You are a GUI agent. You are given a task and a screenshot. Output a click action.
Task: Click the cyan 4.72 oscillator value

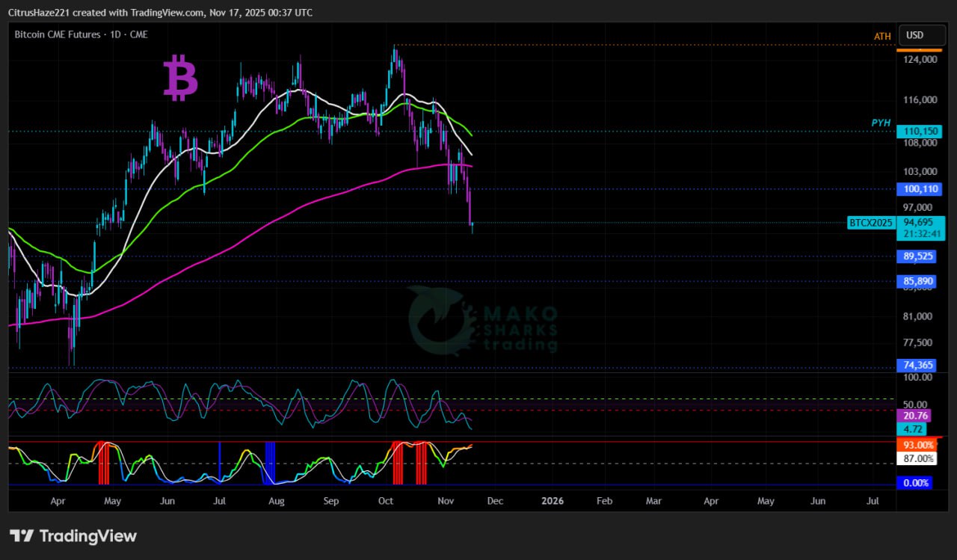pyautogui.click(x=914, y=429)
